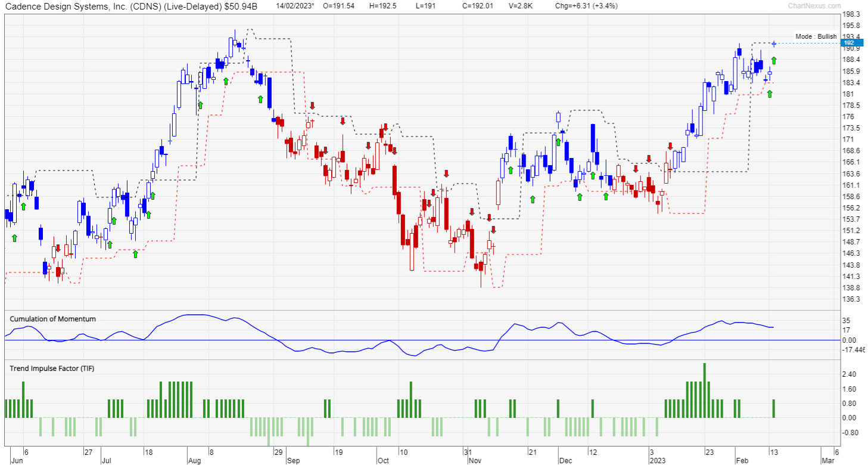Click the 168.6 price axis label
868x465 pixels.
click(x=851, y=151)
